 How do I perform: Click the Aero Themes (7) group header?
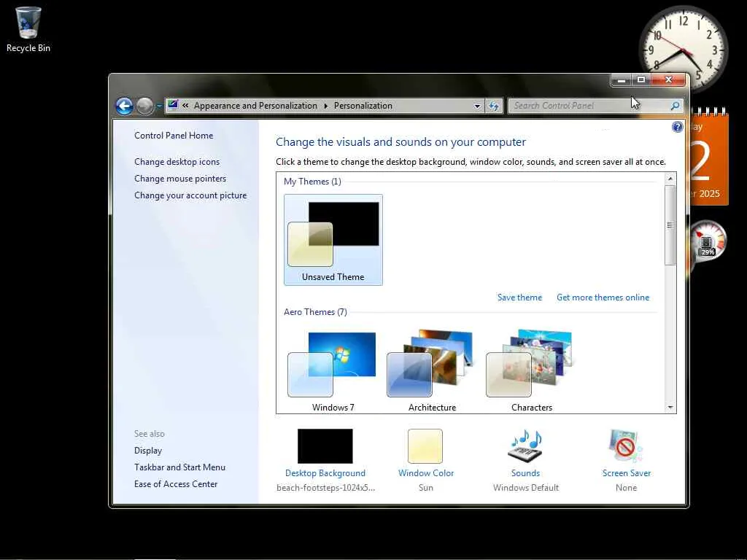315,312
